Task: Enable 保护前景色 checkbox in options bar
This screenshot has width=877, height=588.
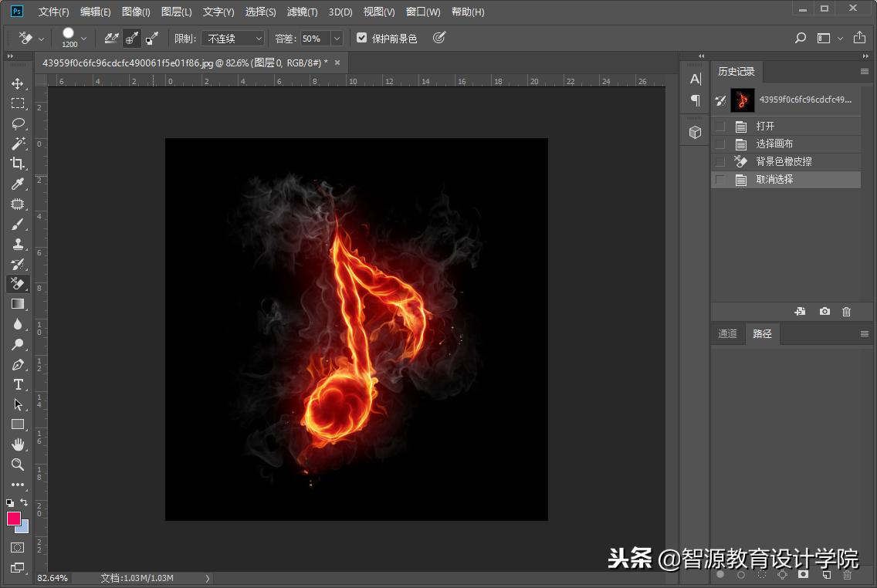Action: point(361,35)
